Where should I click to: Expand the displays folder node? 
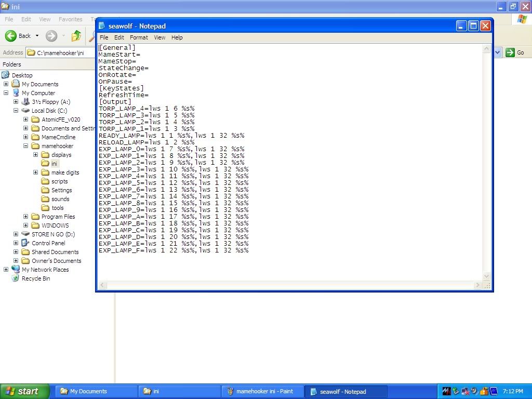point(36,154)
